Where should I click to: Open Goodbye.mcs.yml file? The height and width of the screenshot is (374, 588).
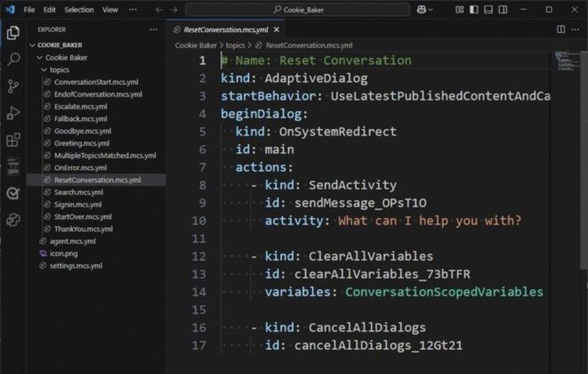point(96,131)
